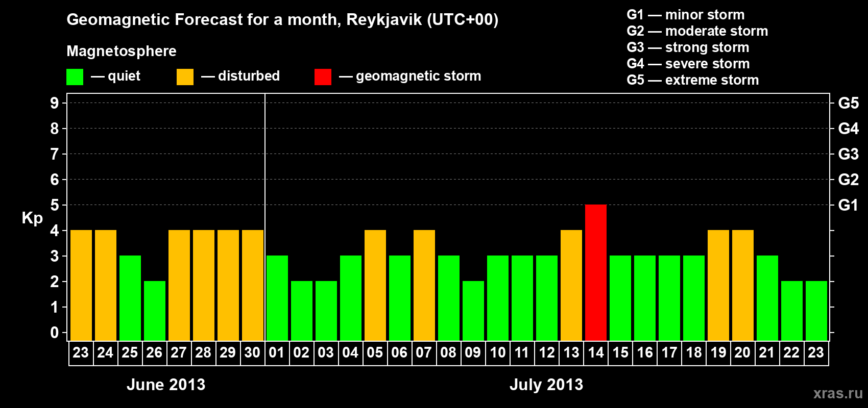Viewport: 868px width, 408px height.
Task: Click the G5 label on right axis
Action: [848, 103]
